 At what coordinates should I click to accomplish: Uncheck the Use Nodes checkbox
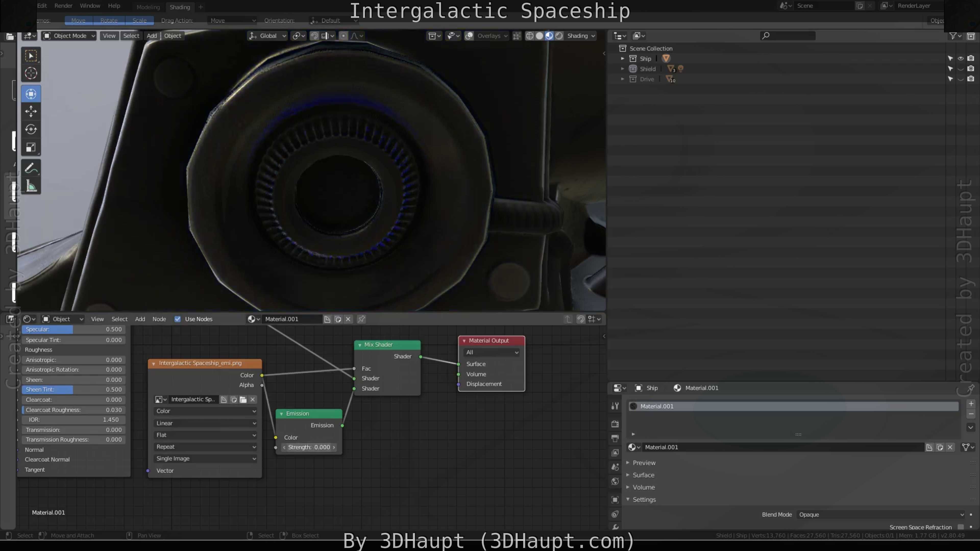pos(177,319)
